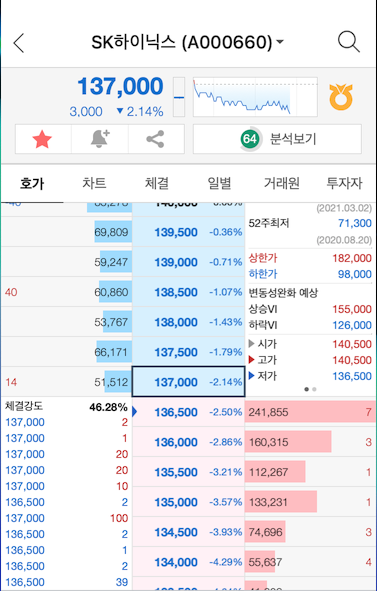Tap 시가 value 140,500
The image size is (377, 591).
pyautogui.click(x=352, y=344)
